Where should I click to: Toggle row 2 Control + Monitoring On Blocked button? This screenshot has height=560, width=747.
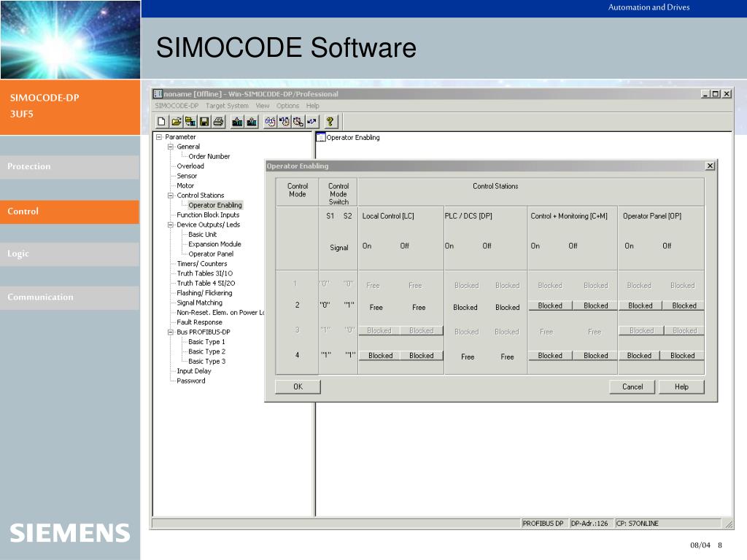(x=550, y=306)
